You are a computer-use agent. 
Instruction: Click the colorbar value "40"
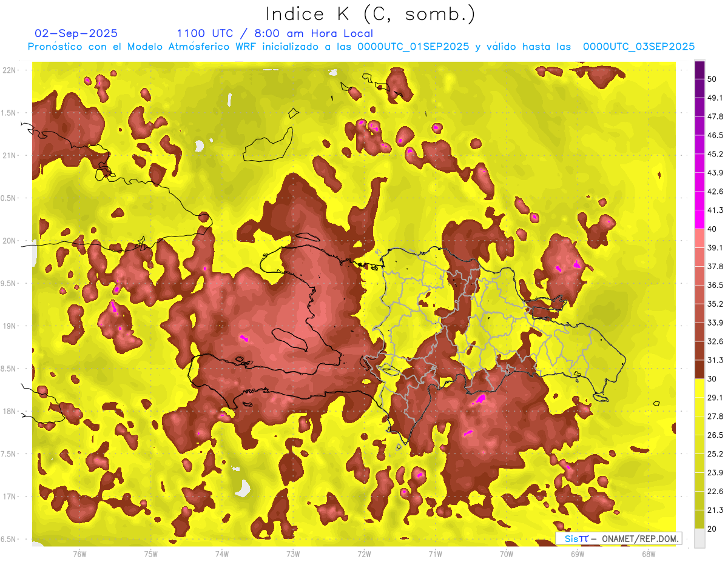point(712,229)
